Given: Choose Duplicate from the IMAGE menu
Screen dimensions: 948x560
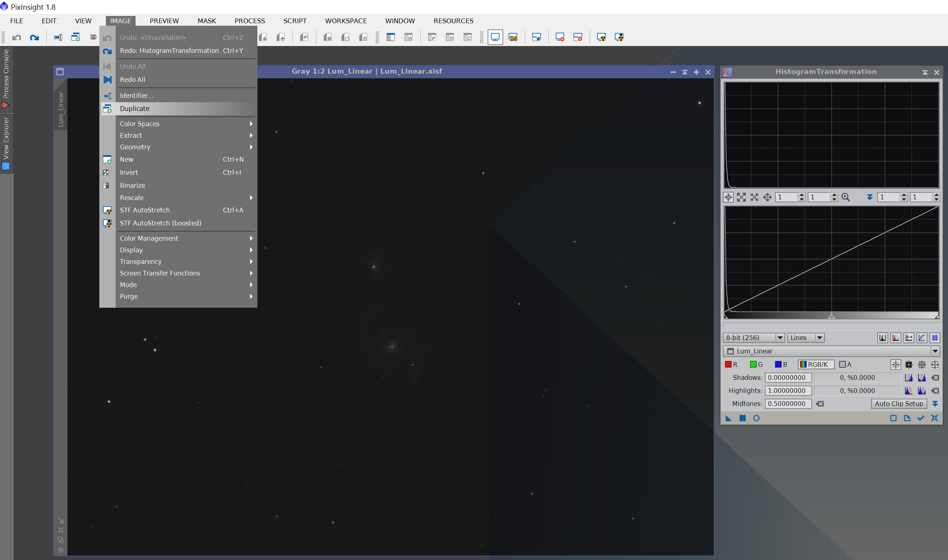Looking at the screenshot, I should [178, 108].
